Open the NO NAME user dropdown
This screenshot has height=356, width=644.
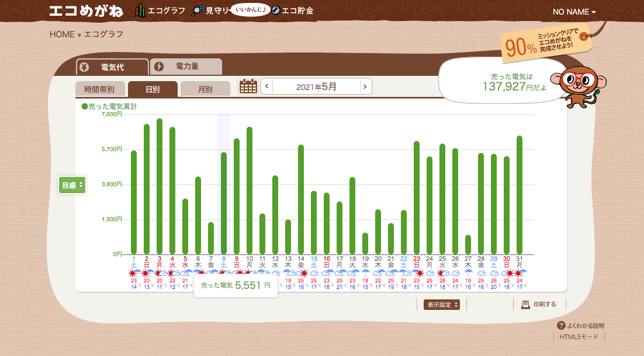pyautogui.click(x=574, y=12)
